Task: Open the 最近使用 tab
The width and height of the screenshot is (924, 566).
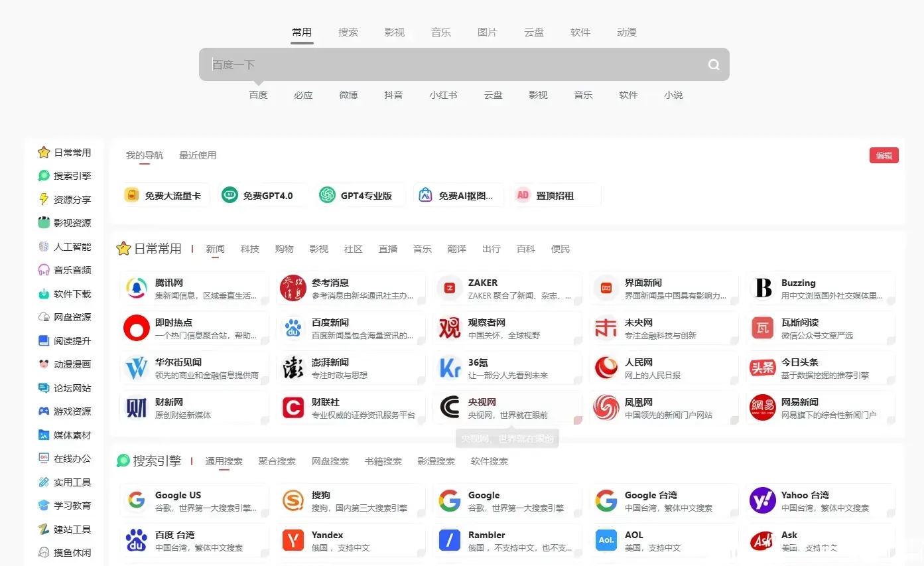Action: click(198, 155)
